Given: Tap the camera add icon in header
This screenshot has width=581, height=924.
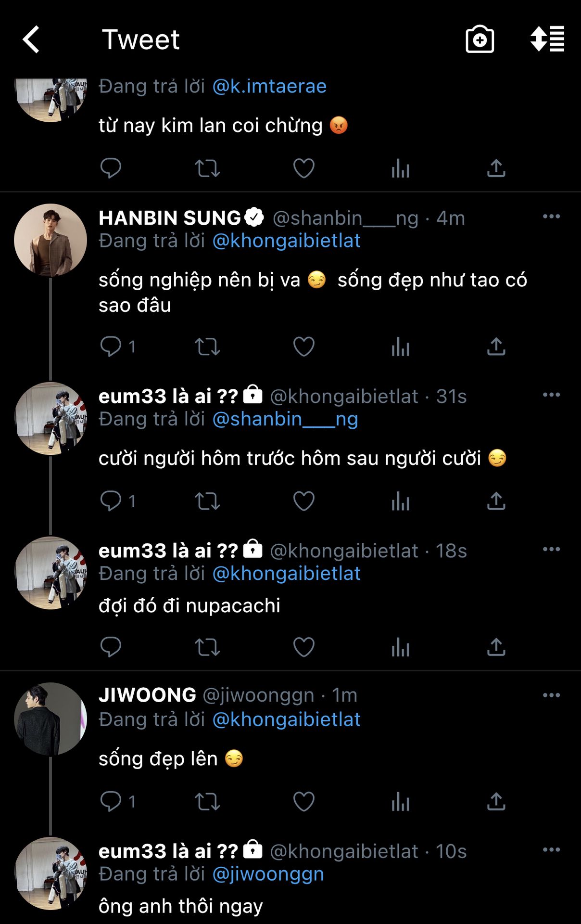Looking at the screenshot, I should tap(480, 39).
